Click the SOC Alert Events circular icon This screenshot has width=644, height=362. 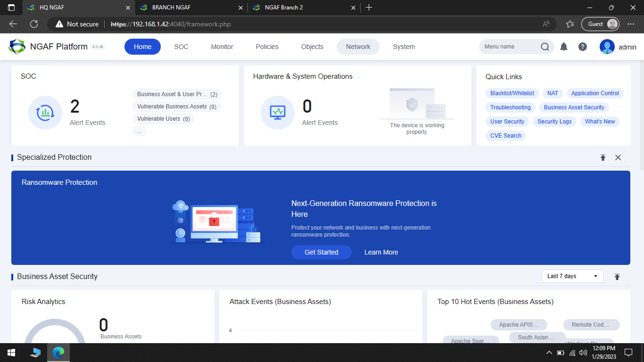point(45,113)
